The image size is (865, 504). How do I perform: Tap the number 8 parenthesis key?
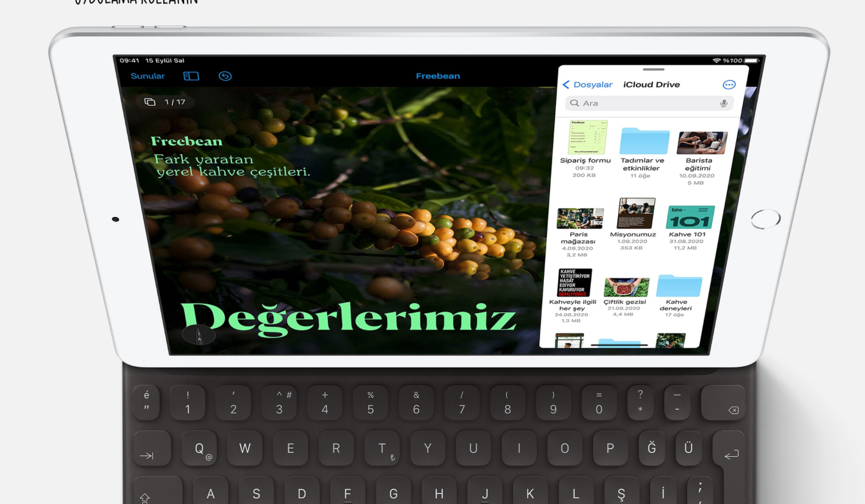point(507,403)
